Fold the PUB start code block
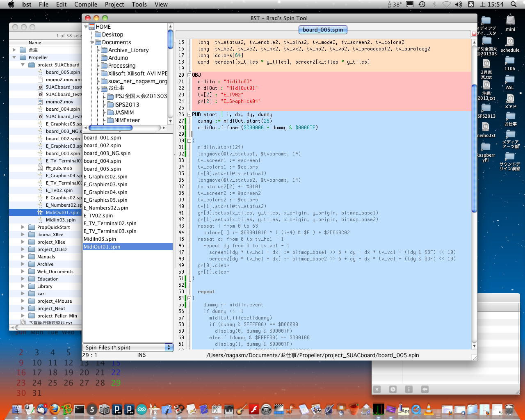Viewport: 525px width, 420px height. [189, 114]
